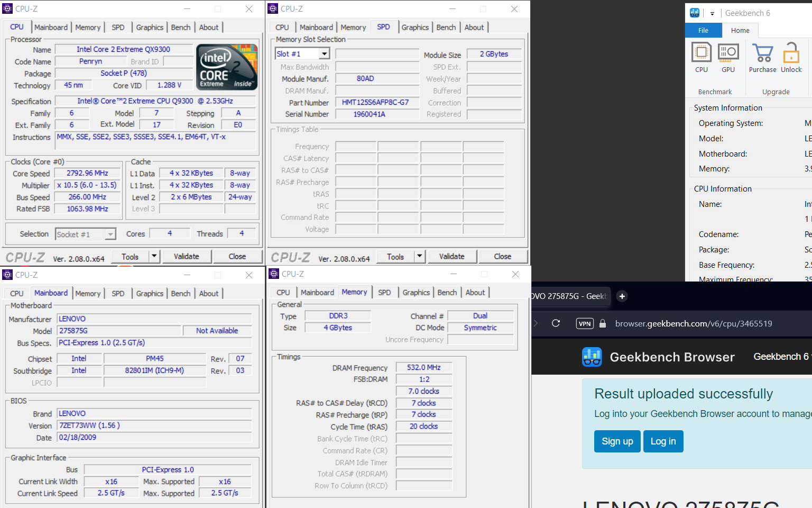Click Close button in SPD window
The image size is (812, 508).
[503, 256]
